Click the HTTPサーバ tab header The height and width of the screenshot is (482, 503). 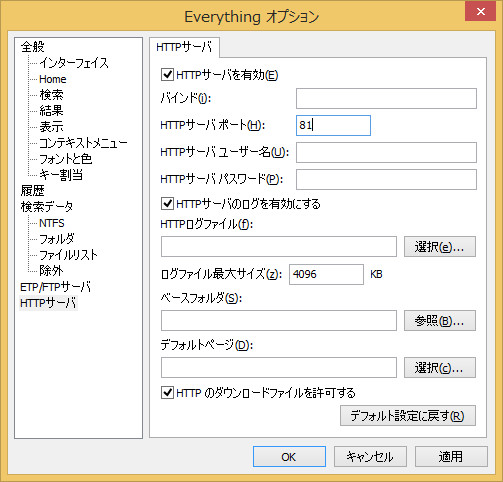click(x=184, y=47)
